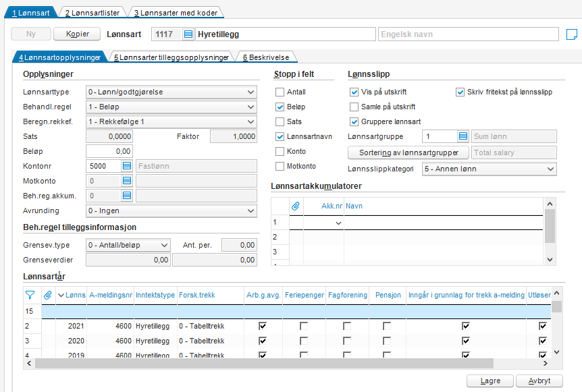This screenshot has width=582, height=392.
Task: Click the Sortering av lønnsartgrupper button
Action: 408,152
